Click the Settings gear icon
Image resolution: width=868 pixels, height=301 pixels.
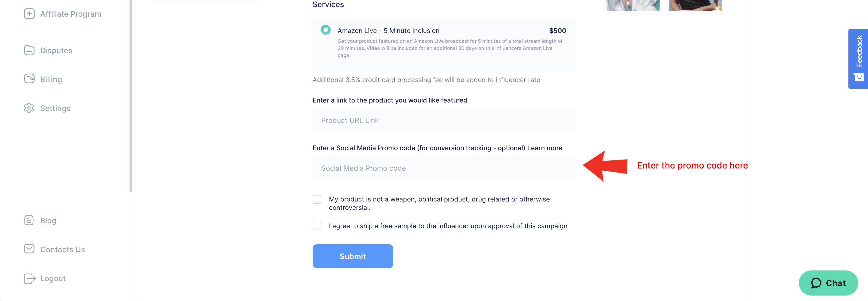pyautogui.click(x=29, y=108)
